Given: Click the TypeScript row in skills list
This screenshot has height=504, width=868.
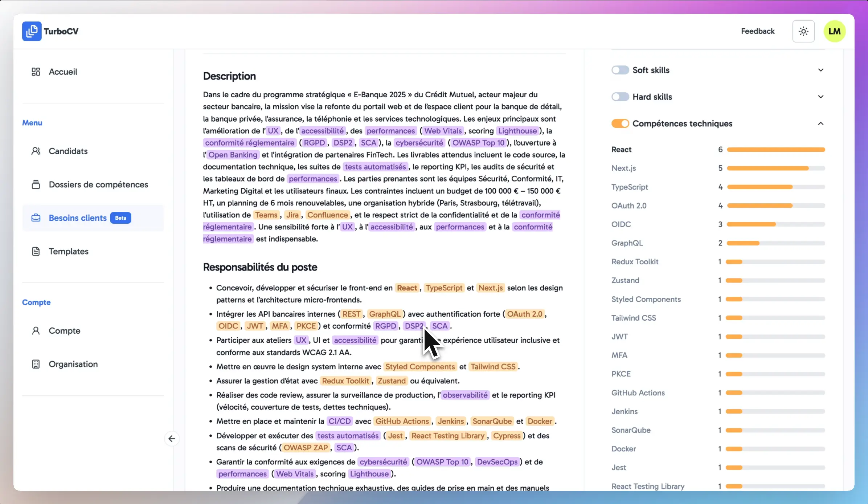Looking at the screenshot, I should click(x=718, y=187).
